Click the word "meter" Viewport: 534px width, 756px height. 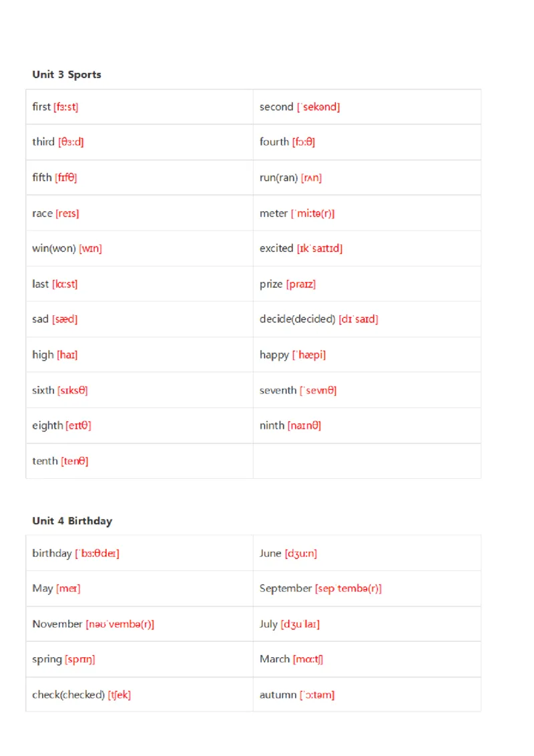point(274,214)
